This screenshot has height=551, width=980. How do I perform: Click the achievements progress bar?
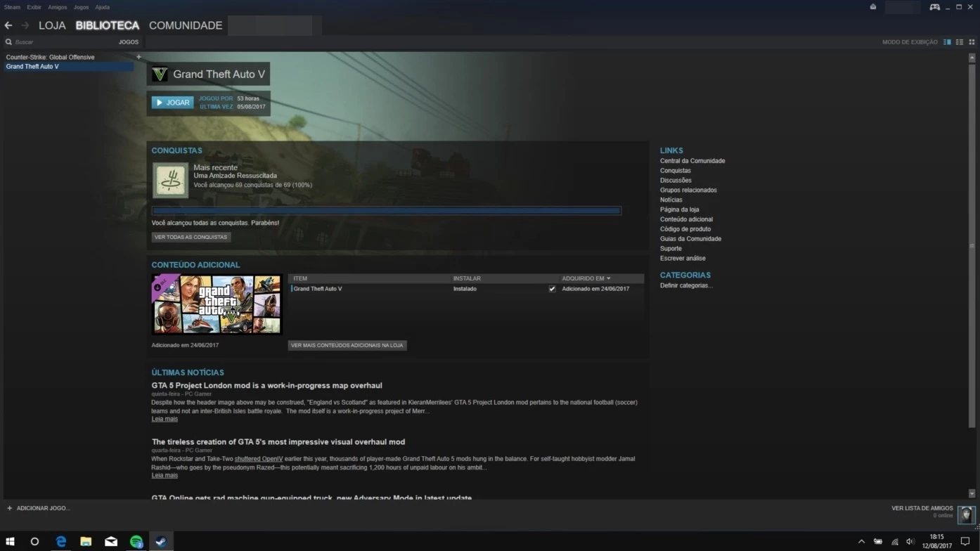[387, 210]
